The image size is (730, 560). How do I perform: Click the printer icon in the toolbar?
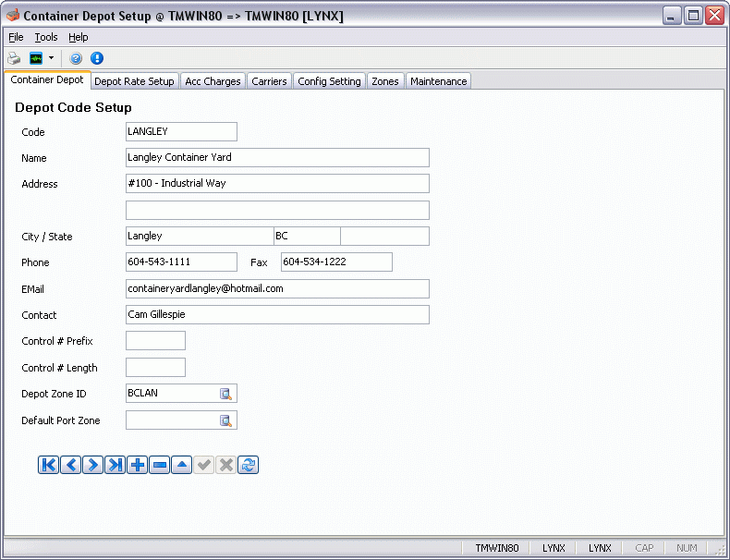coord(14,58)
